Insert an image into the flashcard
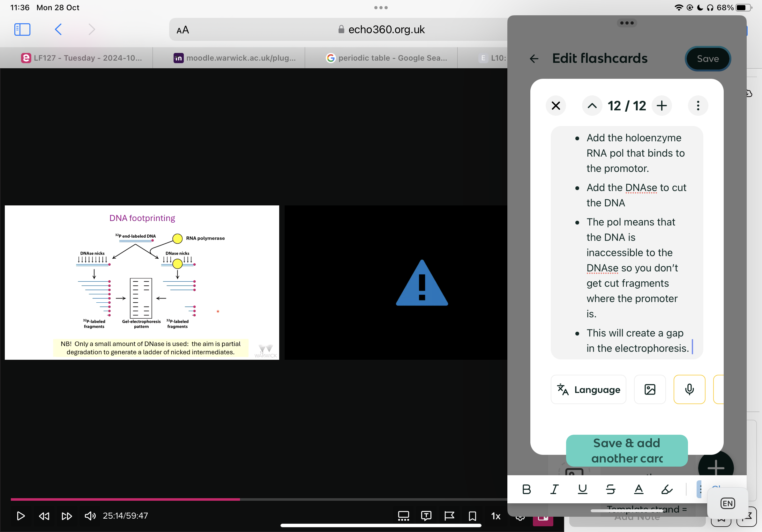 coord(649,389)
